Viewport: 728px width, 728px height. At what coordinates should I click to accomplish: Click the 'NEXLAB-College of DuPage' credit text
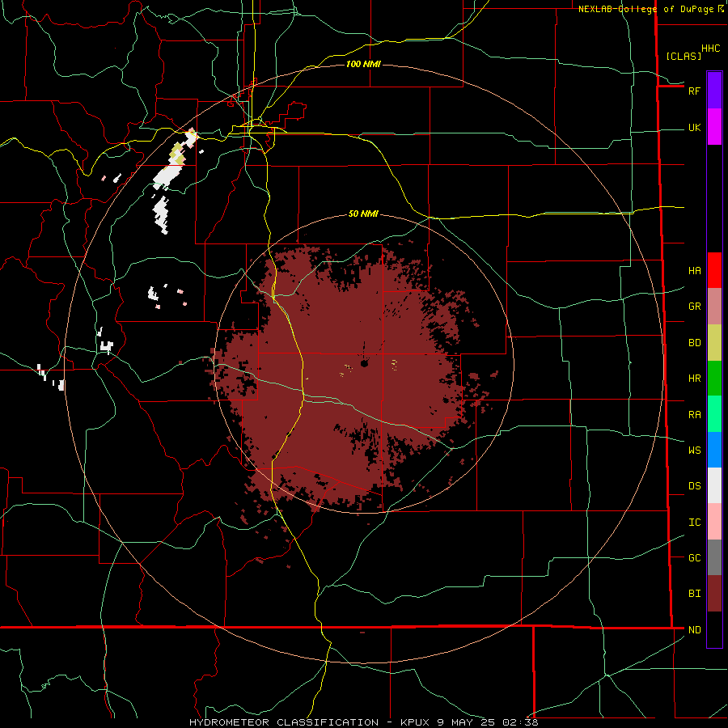tap(645, 9)
